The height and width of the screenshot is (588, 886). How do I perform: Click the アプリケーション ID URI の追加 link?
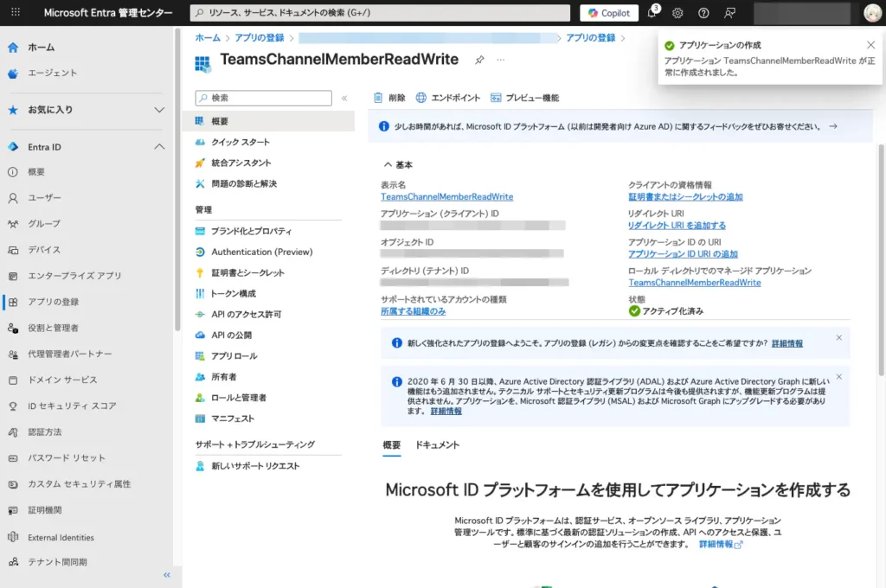684,255
